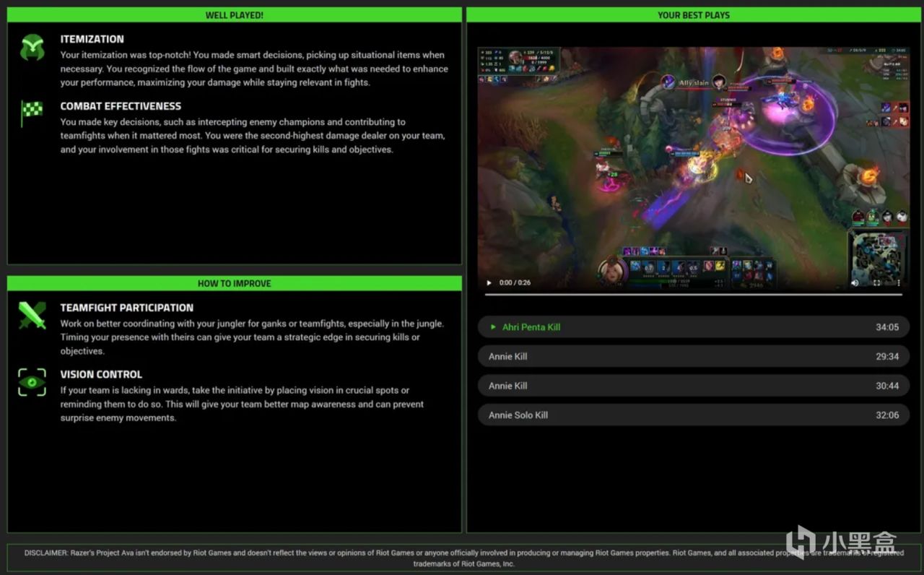Click the 29:34 timestamp
Screen dimensions: 924x575
click(887, 357)
